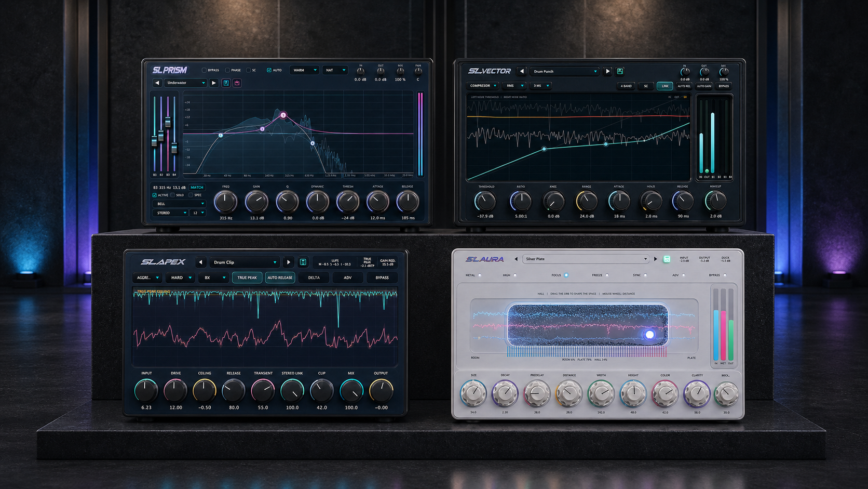
Task: Open the STEREO channel mode dropdown
Action: click(171, 213)
